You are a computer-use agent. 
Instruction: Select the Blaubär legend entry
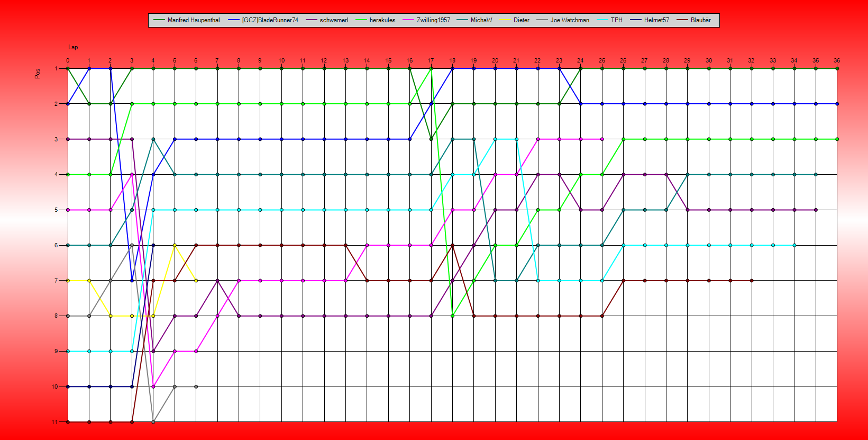[693, 20]
